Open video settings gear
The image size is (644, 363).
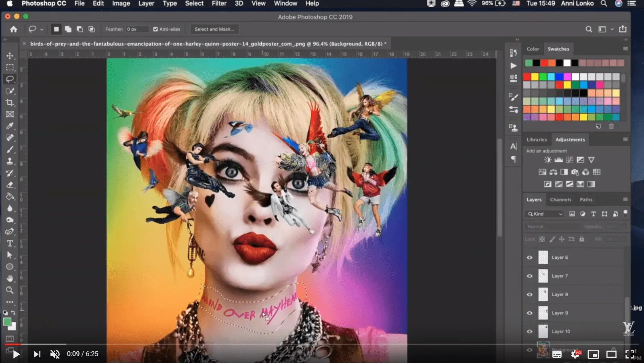point(576,354)
